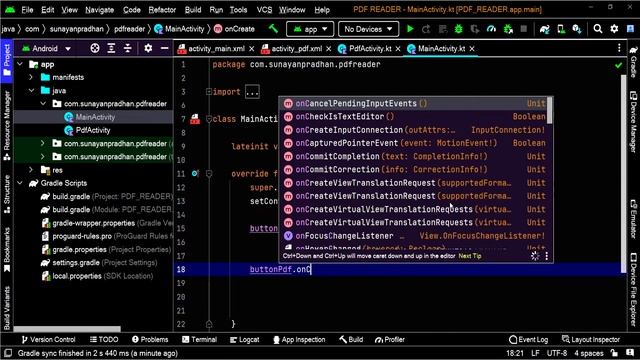Click tool windows quick access icon bottom-left
This screenshot has height=360, width=640.
8,353
